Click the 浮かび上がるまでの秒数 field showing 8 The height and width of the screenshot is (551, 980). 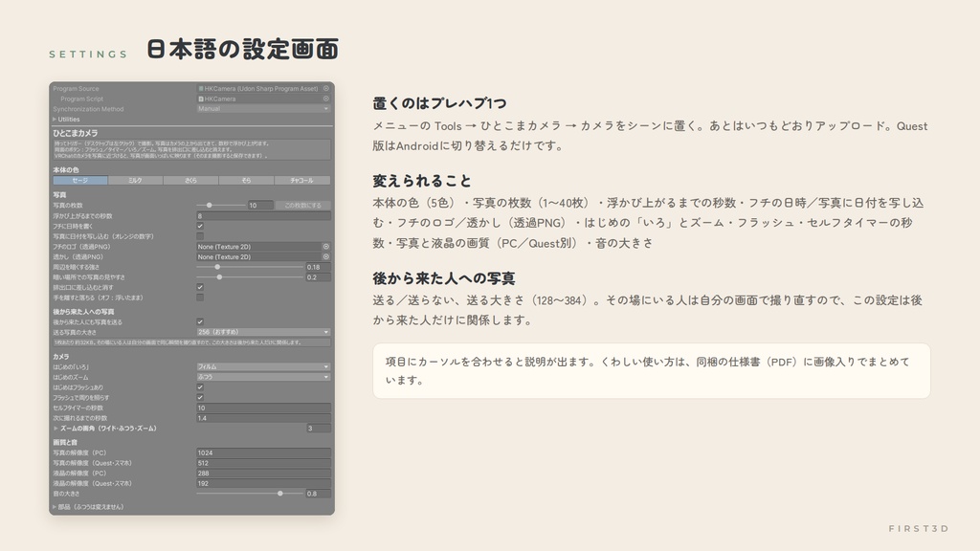pyautogui.click(x=263, y=215)
